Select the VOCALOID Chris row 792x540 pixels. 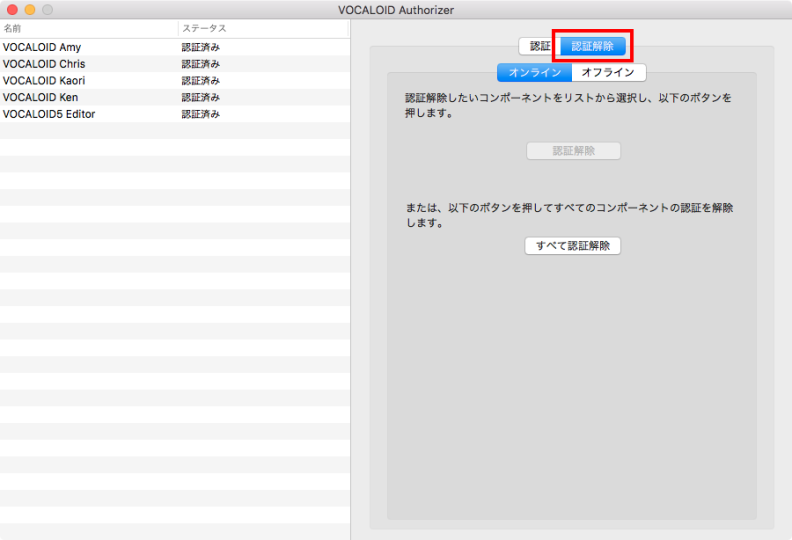tap(44, 64)
